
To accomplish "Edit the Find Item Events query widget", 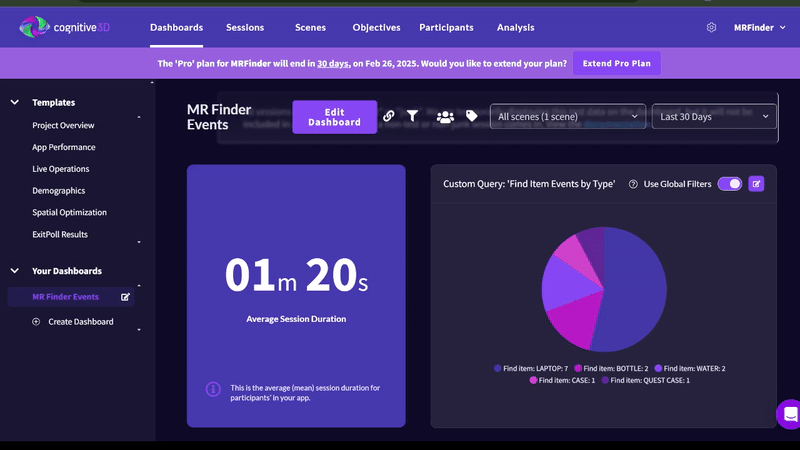I will pyautogui.click(x=756, y=184).
